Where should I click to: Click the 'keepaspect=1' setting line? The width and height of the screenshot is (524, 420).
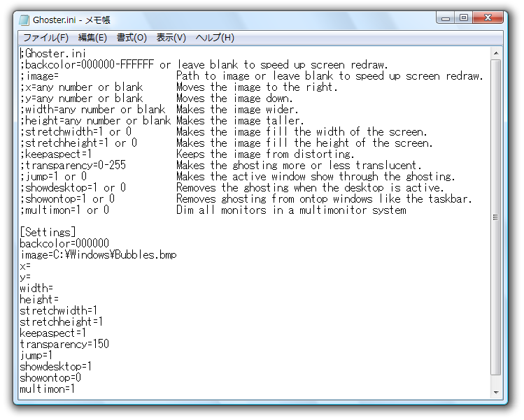coord(52,333)
